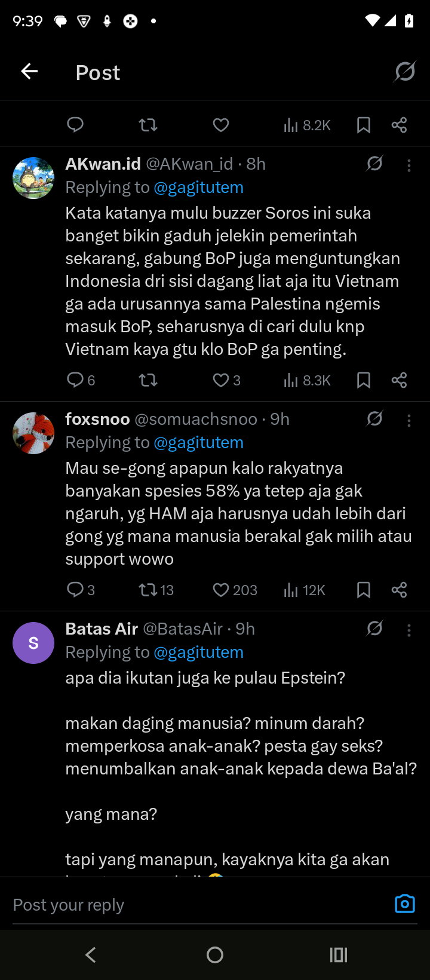This screenshot has height=980, width=430.
Task: Like foxsnoo's reply with 203 likes
Action: (x=222, y=590)
